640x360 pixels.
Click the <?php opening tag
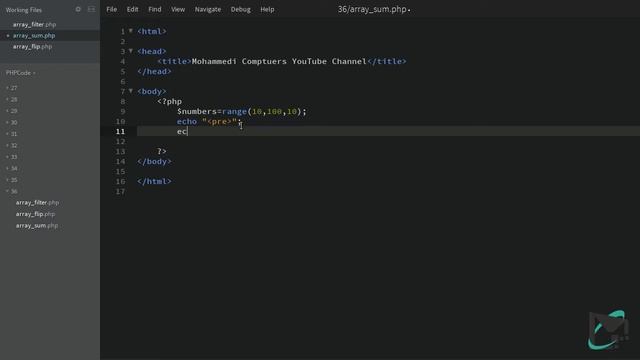(169, 101)
